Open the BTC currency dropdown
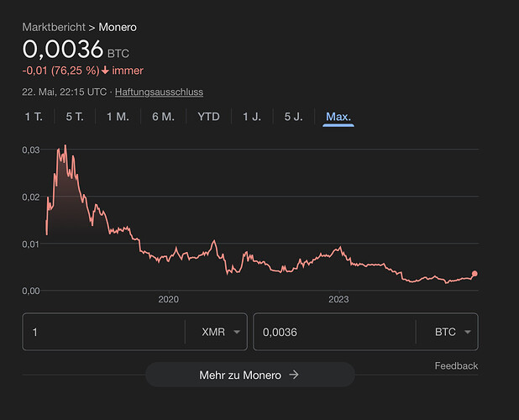519x420 pixels. click(x=452, y=332)
